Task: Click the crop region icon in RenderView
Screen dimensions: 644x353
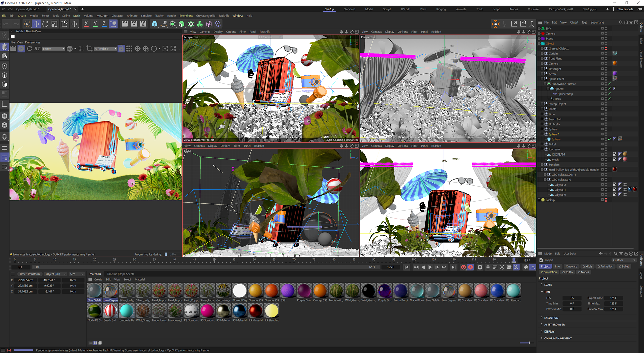Action: pyautogui.click(x=89, y=49)
